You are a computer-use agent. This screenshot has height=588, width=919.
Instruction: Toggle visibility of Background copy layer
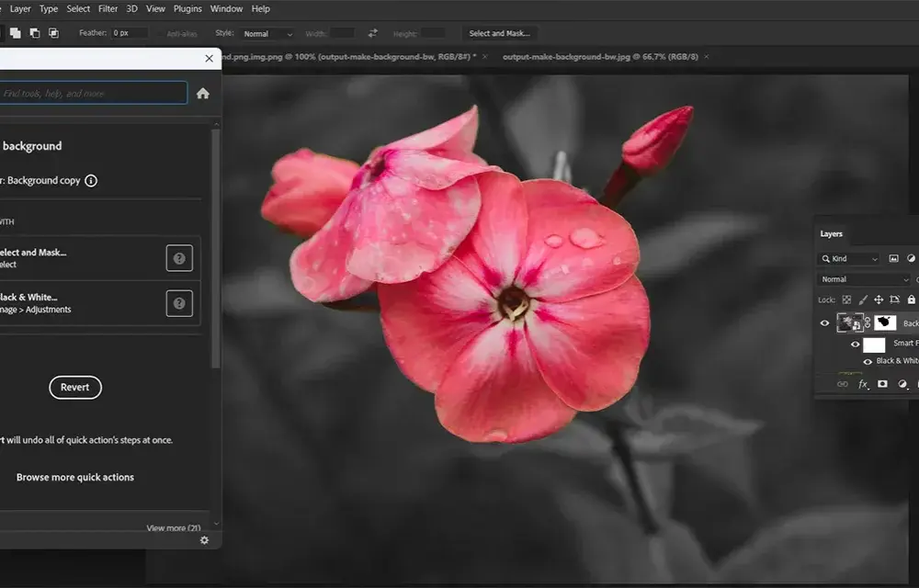point(824,322)
